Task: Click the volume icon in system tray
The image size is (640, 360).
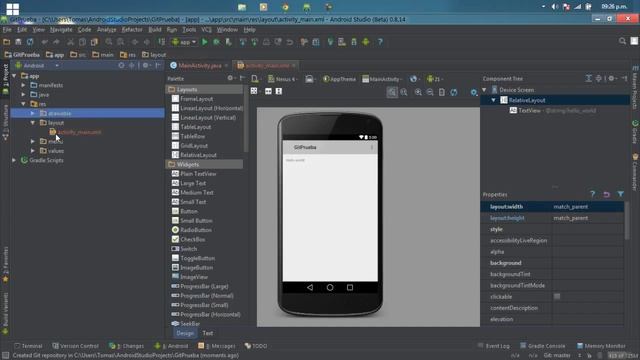Action: 555,7
